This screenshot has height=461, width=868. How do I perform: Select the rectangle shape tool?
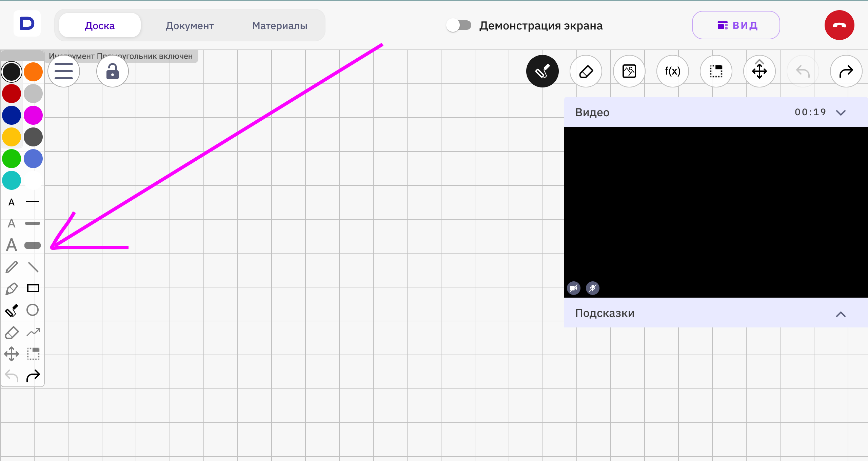click(33, 288)
